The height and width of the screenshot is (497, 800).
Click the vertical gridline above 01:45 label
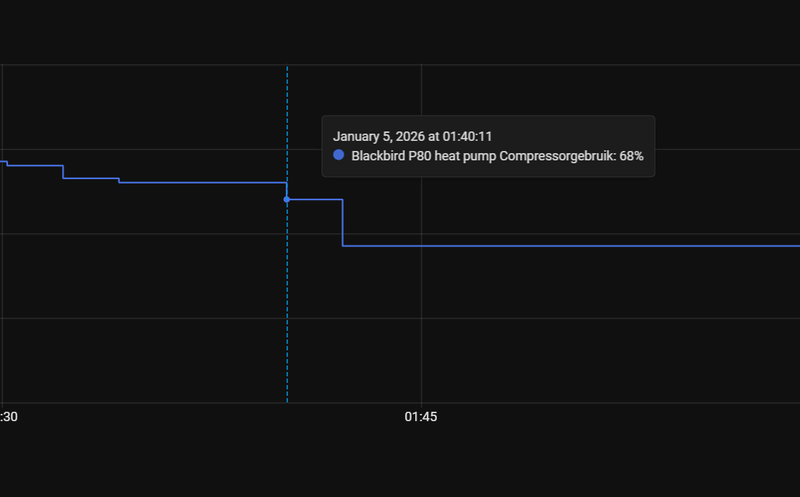pos(421,300)
